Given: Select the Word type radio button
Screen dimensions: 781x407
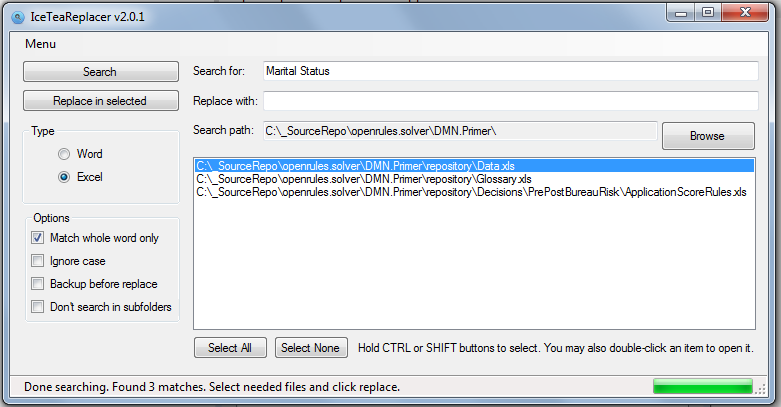Looking at the screenshot, I should click(x=64, y=154).
